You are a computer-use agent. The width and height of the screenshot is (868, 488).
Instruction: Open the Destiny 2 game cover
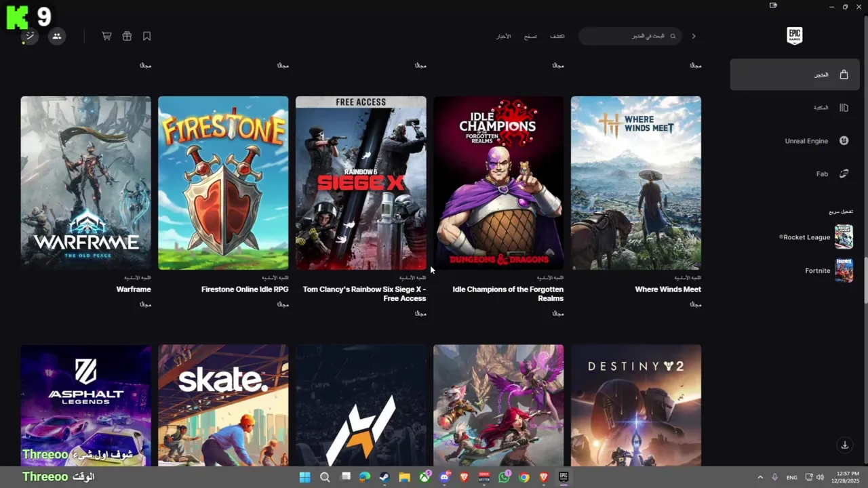[x=636, y=405]
